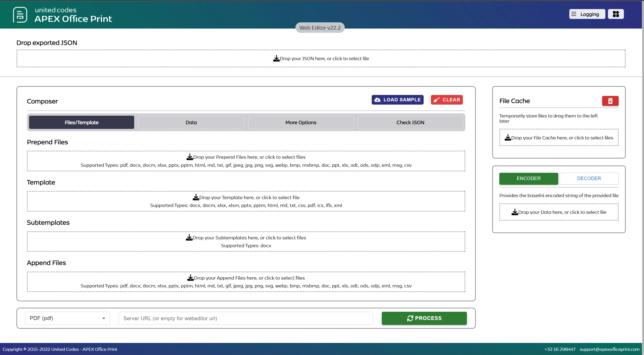Click the Append Files download icon
Screen dimensions: 644x355
click(191, 278)
